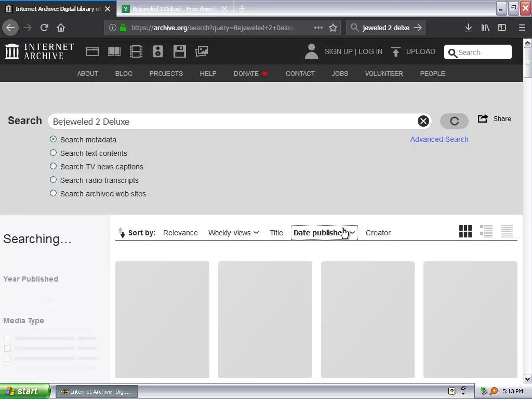Click the Share icon

coord(483,119)
